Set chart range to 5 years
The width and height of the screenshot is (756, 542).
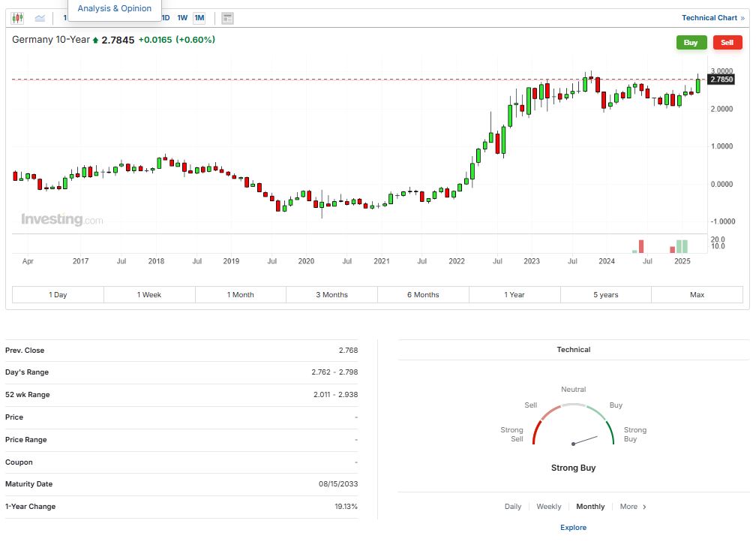tap(606, 295)
